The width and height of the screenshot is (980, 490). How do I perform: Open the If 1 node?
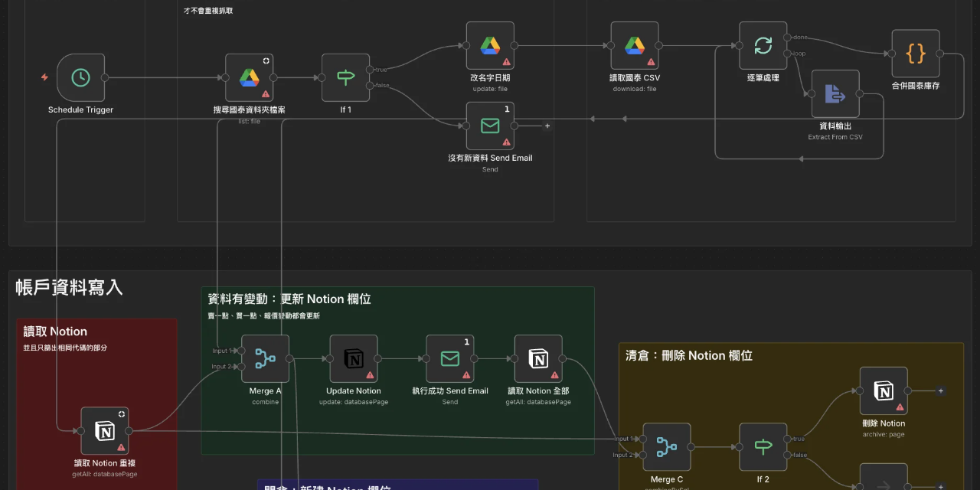pyautogui.click(x=345, y=77)
